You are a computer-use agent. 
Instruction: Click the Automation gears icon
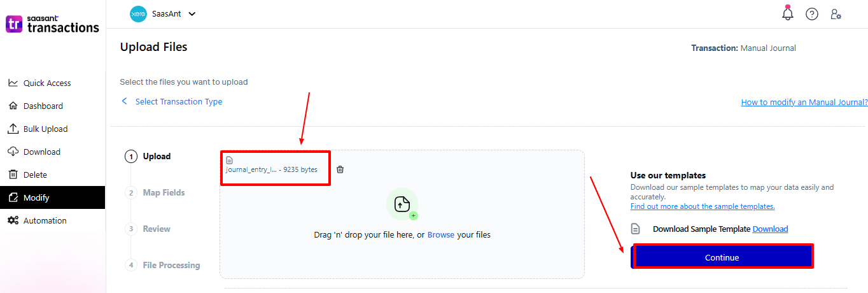pyautogui.click(x=13, y=220)
